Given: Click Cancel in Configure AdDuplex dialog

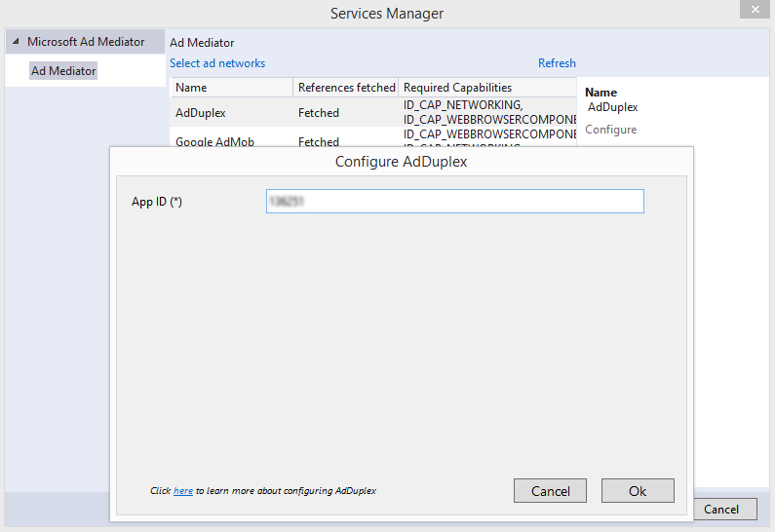Looking at the screenshot, I should (550, 490).
